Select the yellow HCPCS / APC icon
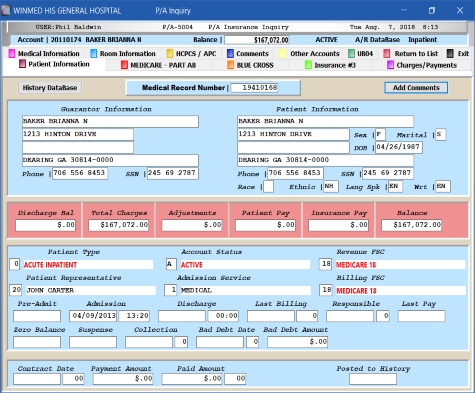 tap(170, 54)
